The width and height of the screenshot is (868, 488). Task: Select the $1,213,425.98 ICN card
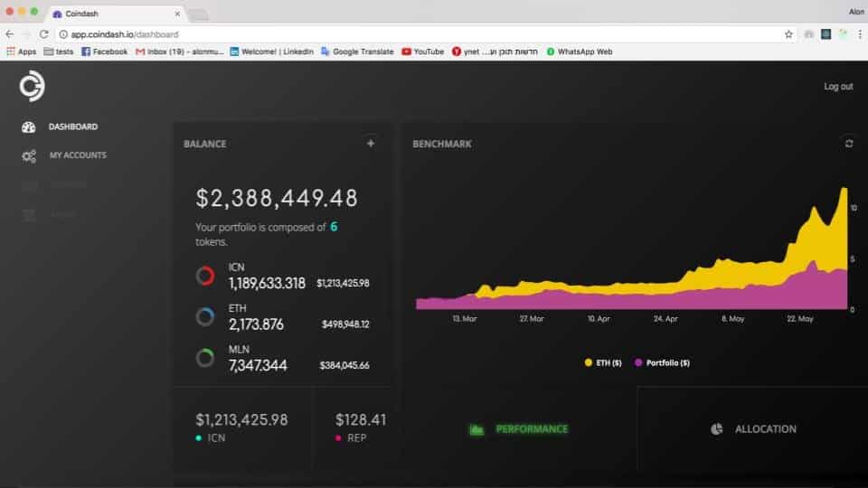pos(241,427)
